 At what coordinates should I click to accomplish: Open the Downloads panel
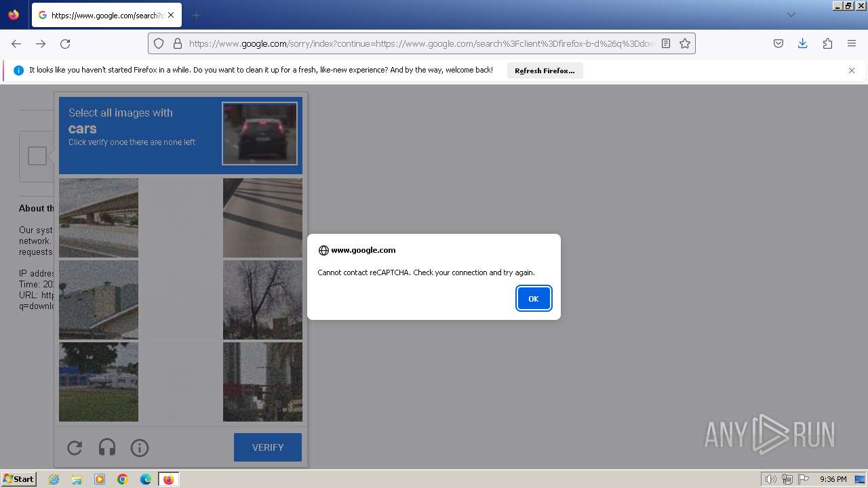point(802,43)
